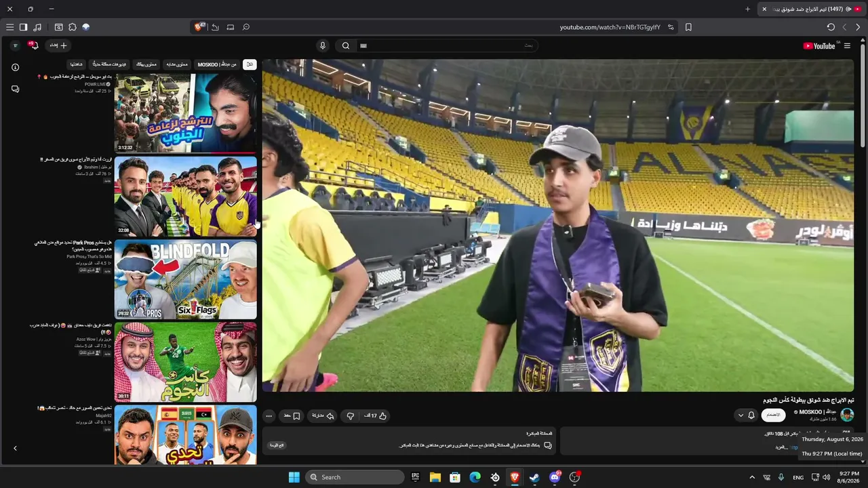Select the شاهدتها filter chip
The image size is (868, 488).
[77, 64]
